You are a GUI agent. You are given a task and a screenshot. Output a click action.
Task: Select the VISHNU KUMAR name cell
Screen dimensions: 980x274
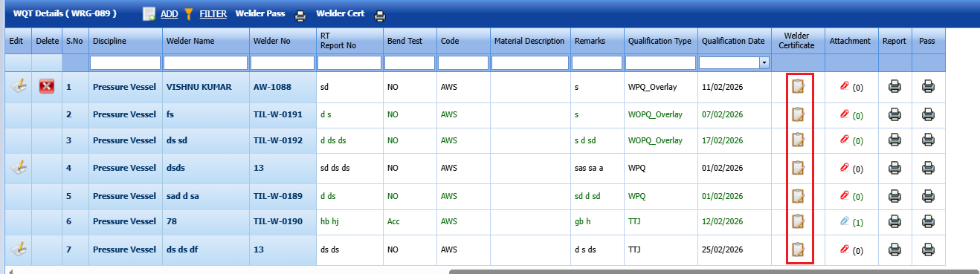click(x=199, y=87)
